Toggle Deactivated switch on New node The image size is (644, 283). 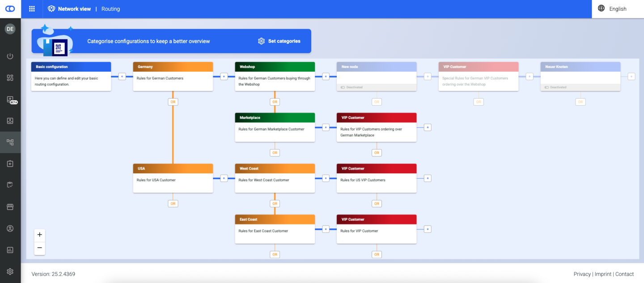[343, 87]
